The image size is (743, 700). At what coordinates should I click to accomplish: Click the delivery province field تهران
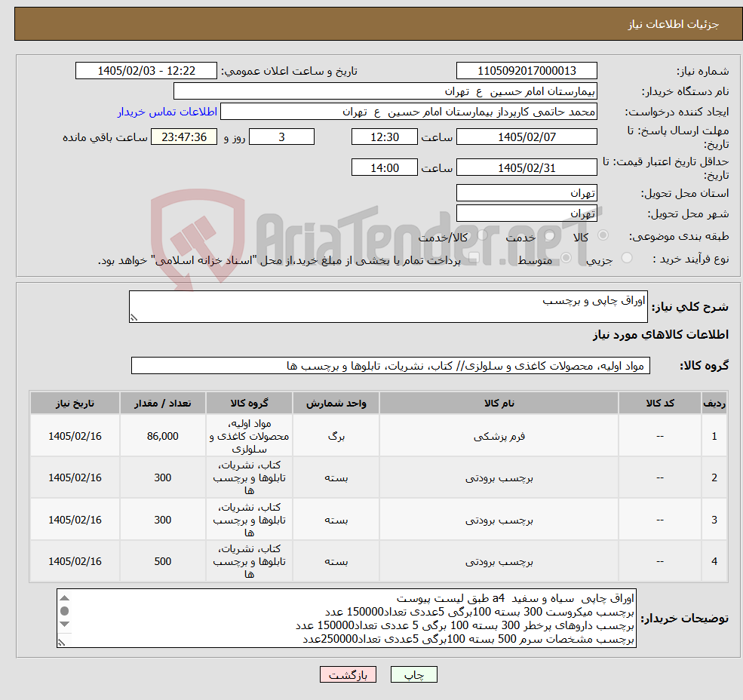tap(527, 193)
